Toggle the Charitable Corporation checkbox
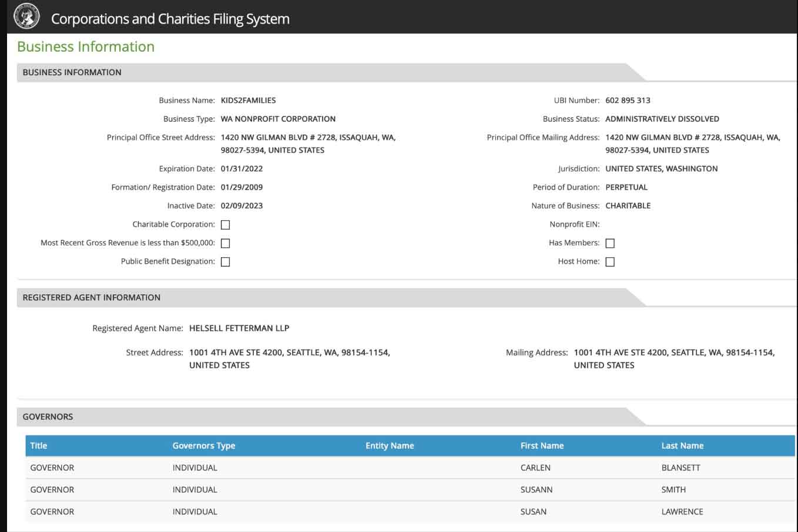 pos(225,225)
